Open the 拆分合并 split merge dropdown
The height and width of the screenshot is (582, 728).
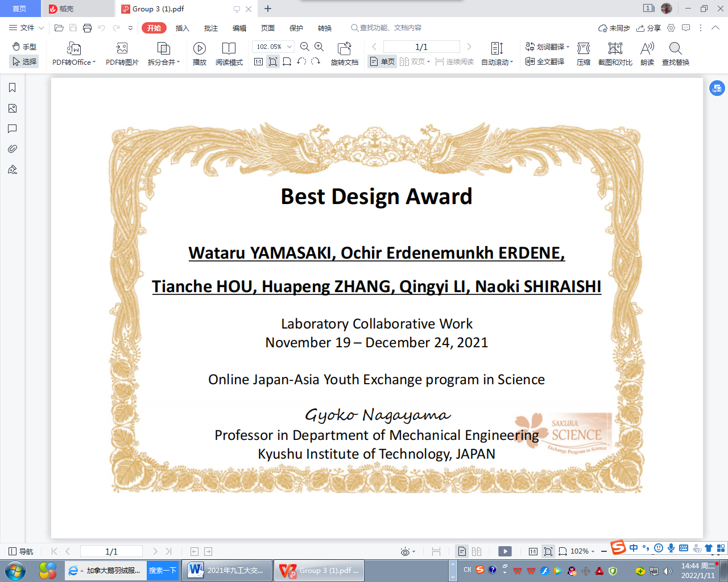164,62
